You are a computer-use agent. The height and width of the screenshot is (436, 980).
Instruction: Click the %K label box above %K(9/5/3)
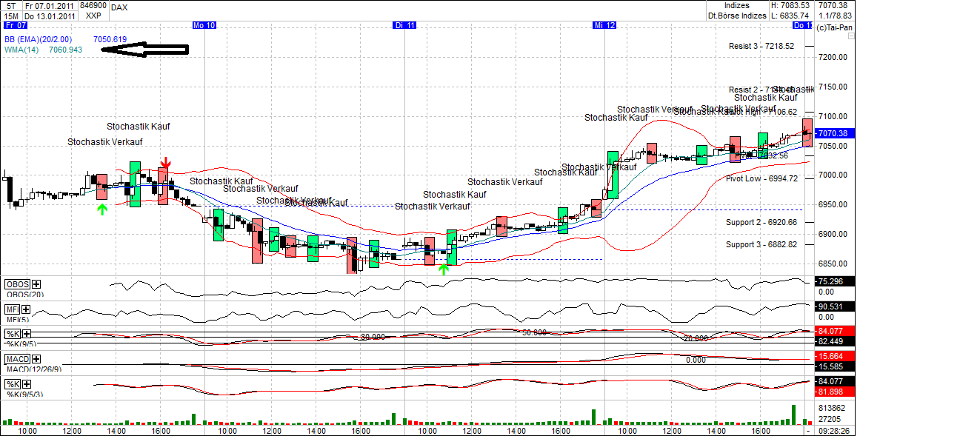13,384
